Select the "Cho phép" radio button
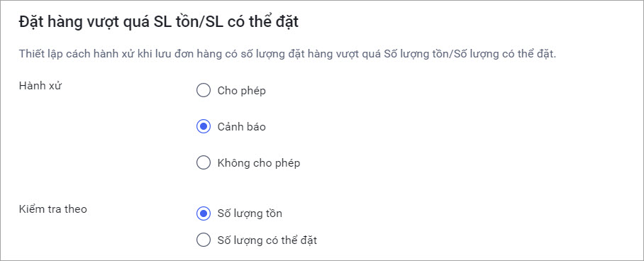 pyautogui.click(x=204, y=90)
